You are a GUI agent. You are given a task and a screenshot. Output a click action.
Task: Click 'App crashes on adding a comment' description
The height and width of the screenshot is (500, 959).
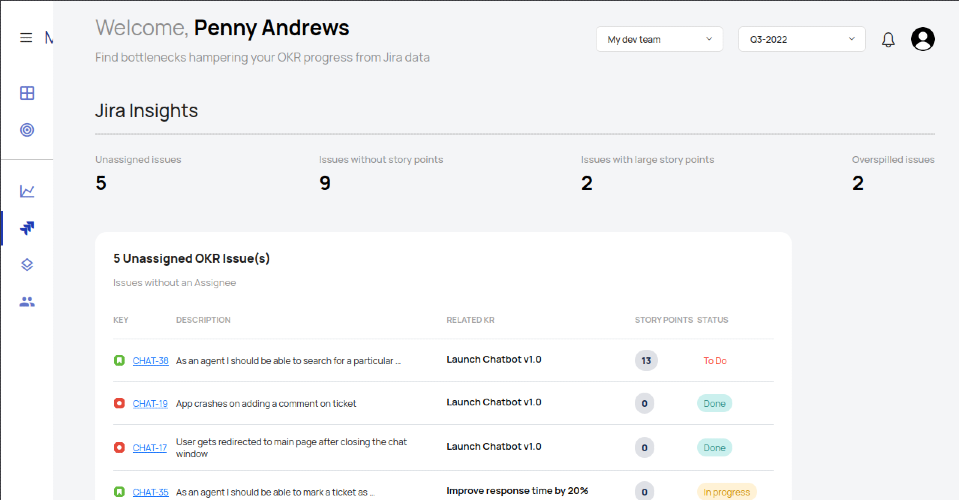coord(266,403)
